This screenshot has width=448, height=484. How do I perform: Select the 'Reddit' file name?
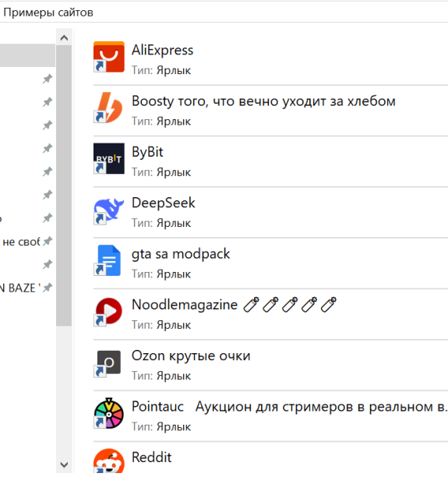click(x=151, y=458)
